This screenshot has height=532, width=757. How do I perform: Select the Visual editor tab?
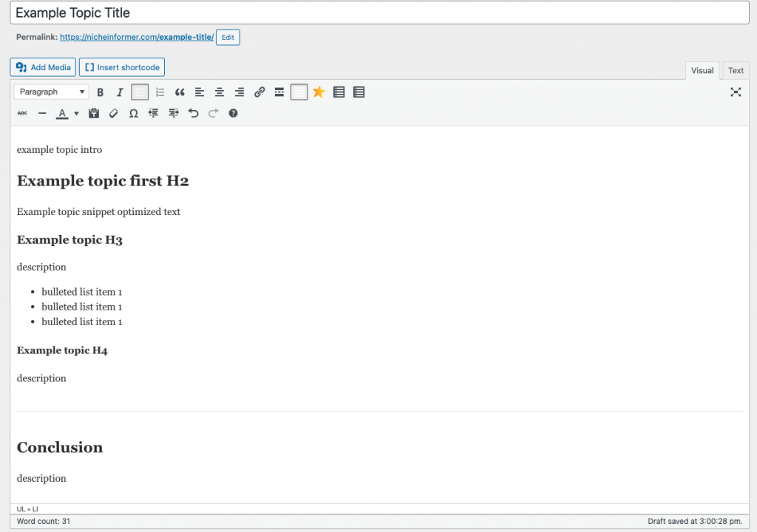(x=702, y=71)
